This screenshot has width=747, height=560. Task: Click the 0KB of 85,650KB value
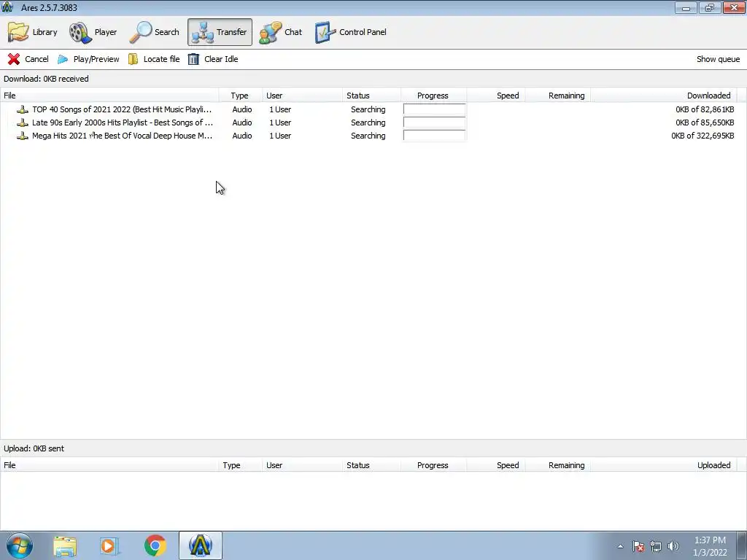tap(705, 122)
